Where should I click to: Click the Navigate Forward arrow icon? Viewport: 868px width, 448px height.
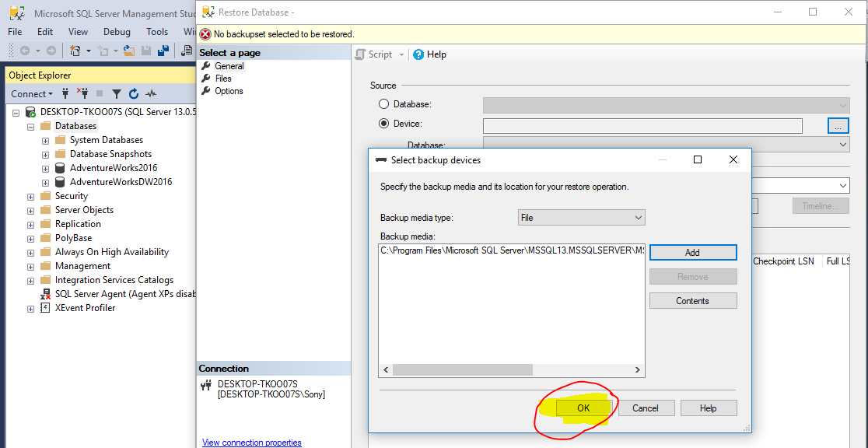tap(51, 51)
